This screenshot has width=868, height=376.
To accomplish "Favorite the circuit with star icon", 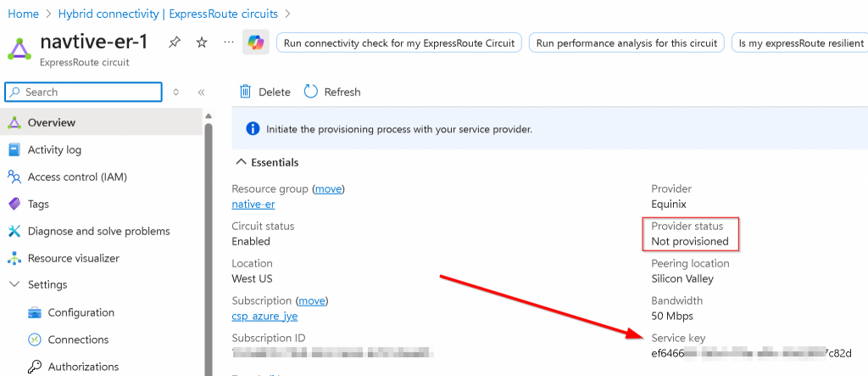I will 202,42.
